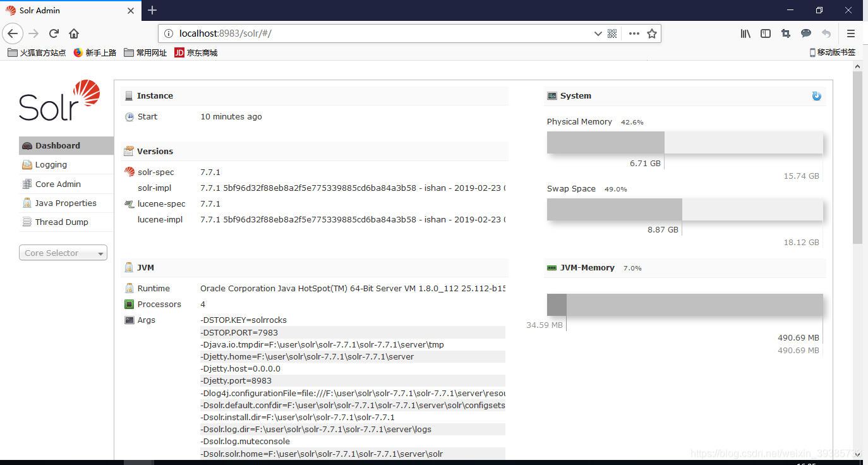This screenshot has height=465, width=868.
Task: Open the Dashboard icon in sidebar
Action: [27, 146]
